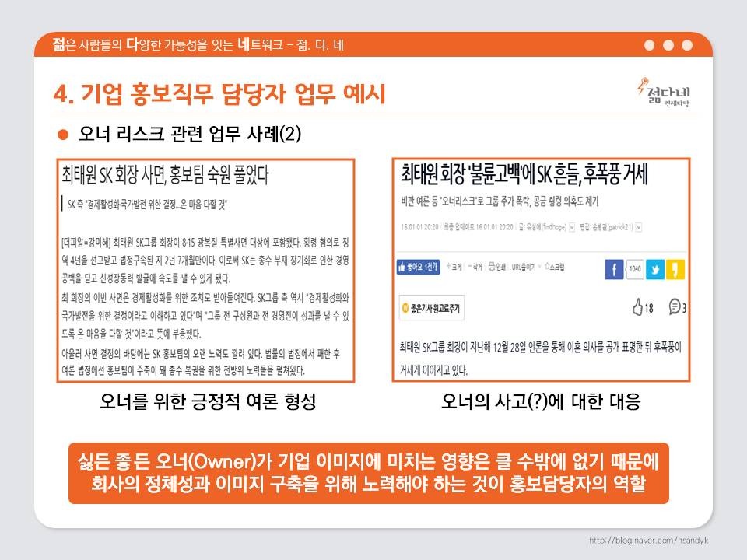Click the bullet text 오너 리스크 관련 업무 사례(2)

tap(190, 134)
